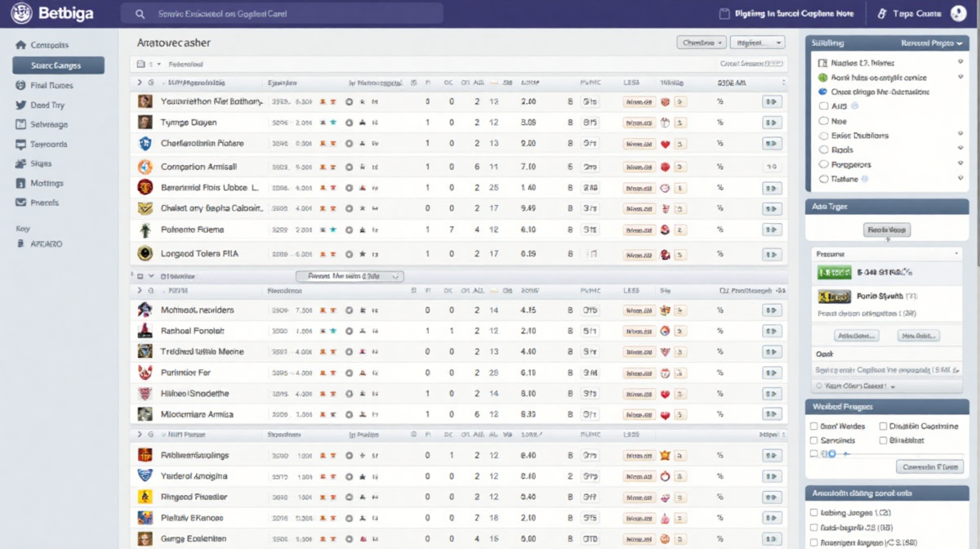The width and height of the screenshot is (980, 549).
Task: Click the Betbiga logo icon
Action: pos(22,13)
